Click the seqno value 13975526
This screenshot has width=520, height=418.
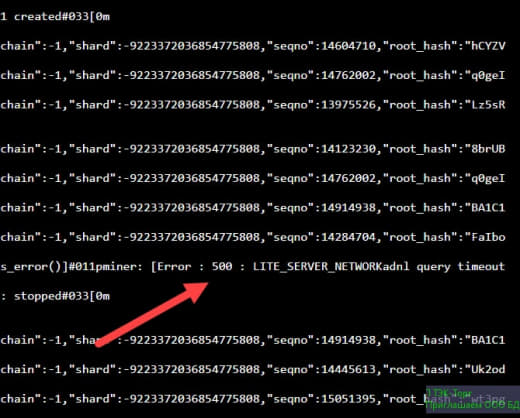(349, 105)
